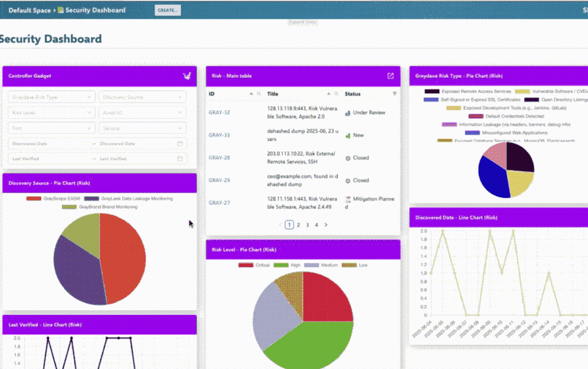Expand the Asset ID dropdown
Viewport: 588px width, 369px height.
(142, 112)
